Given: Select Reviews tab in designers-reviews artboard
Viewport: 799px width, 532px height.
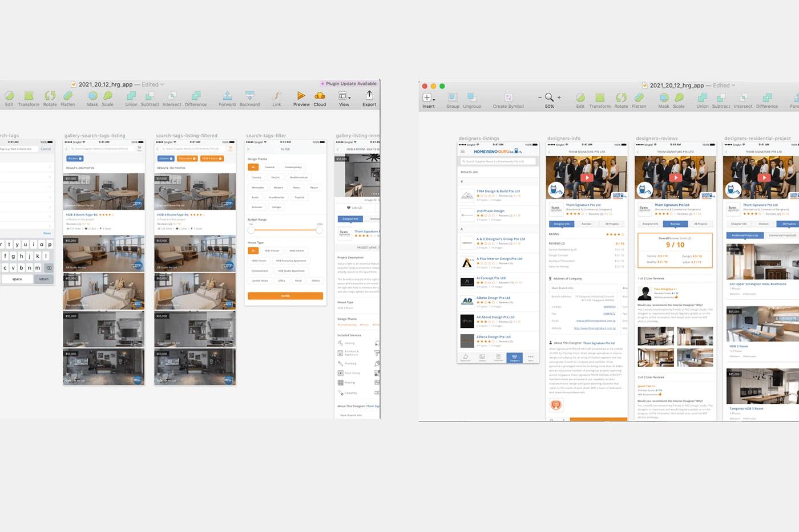Looking at the screenshot, I should [675, 224].
